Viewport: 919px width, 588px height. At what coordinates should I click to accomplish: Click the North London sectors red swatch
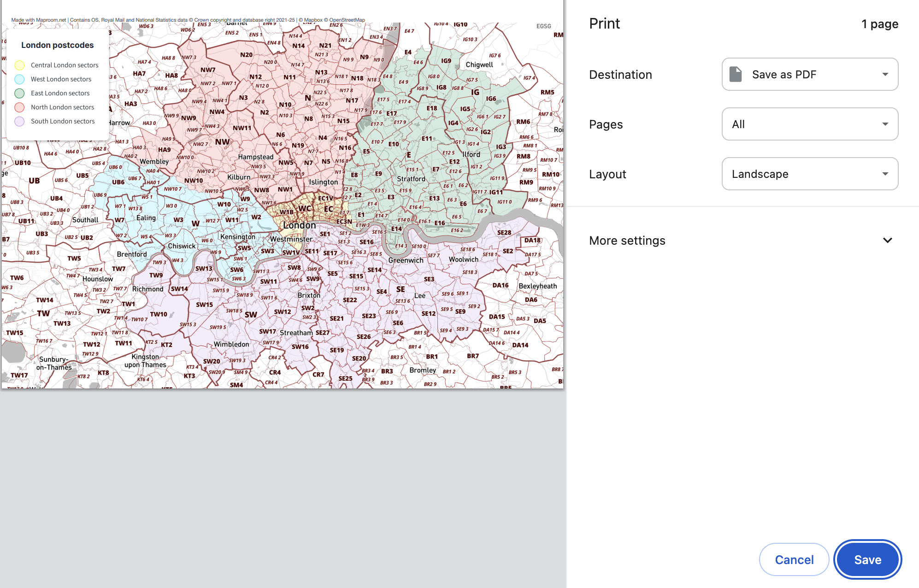(x=19, y=107)
